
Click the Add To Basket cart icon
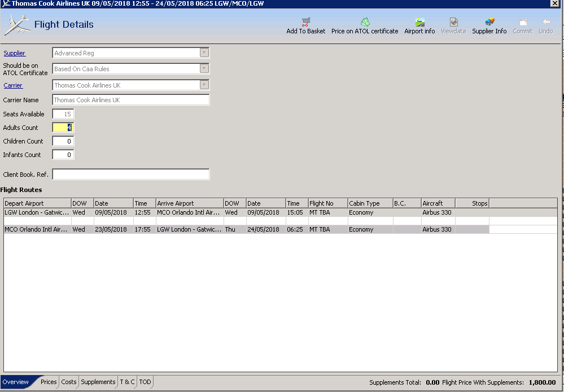(306, 22)
